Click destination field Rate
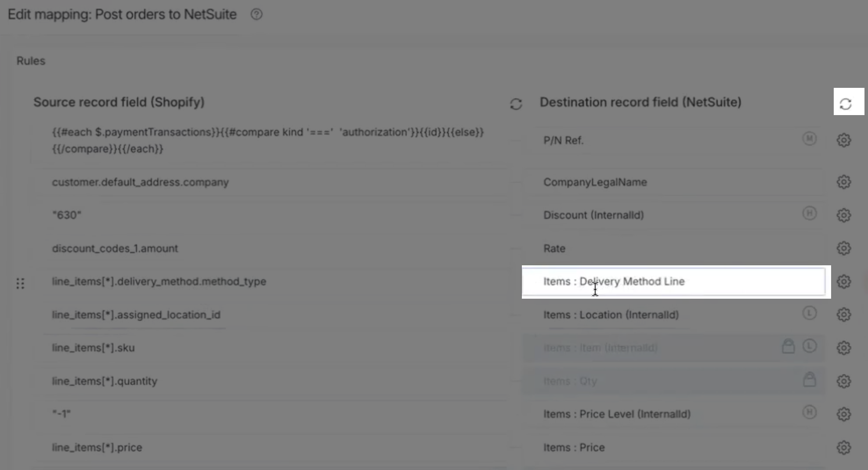This screenshot has height=470, width=868. pyautogui.click(x=673, y=249)
